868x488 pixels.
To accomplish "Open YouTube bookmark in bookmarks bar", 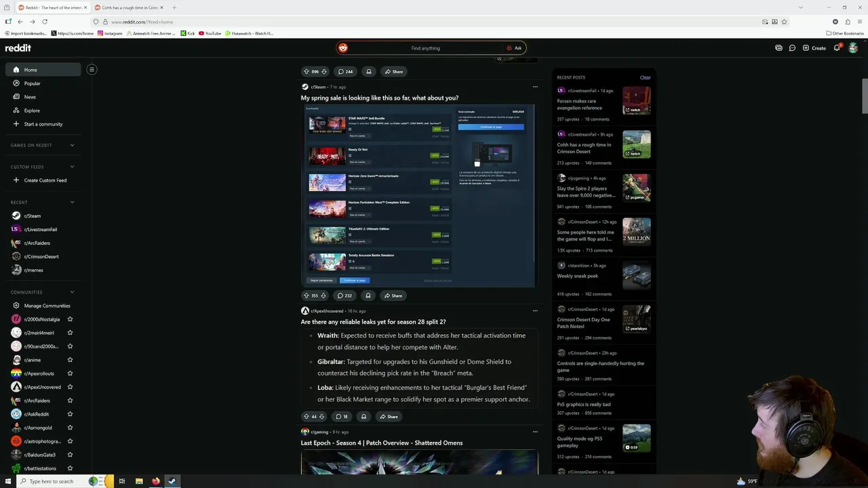I will tap(210, 33).
